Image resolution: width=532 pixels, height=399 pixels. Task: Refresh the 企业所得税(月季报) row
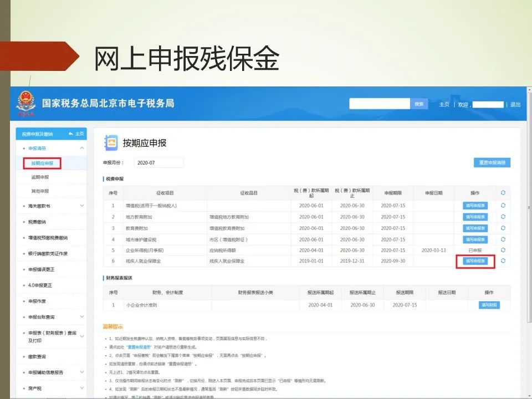503,250
